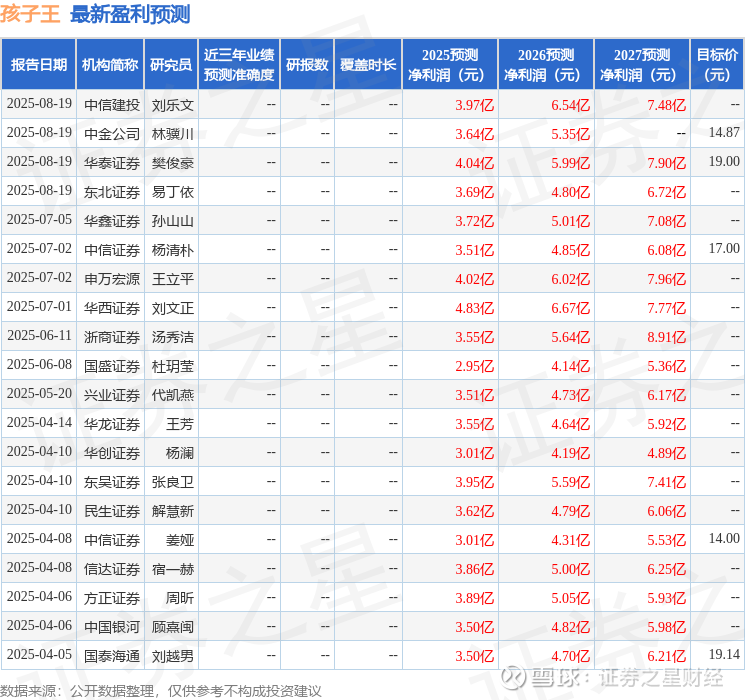Click the 目标价(元) column header
745x700 pixels.
[717, 65]
